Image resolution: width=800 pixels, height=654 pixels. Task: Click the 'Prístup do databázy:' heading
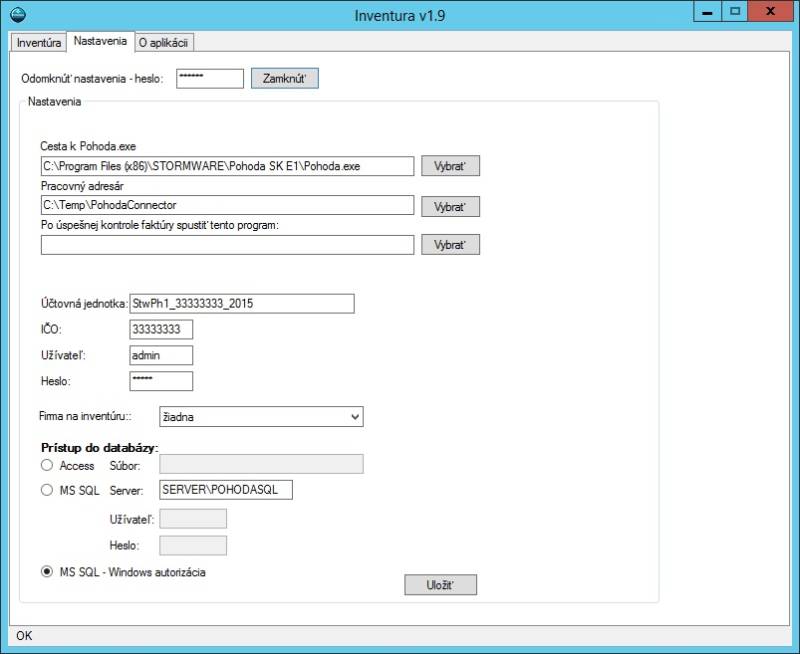coord(99,448)
